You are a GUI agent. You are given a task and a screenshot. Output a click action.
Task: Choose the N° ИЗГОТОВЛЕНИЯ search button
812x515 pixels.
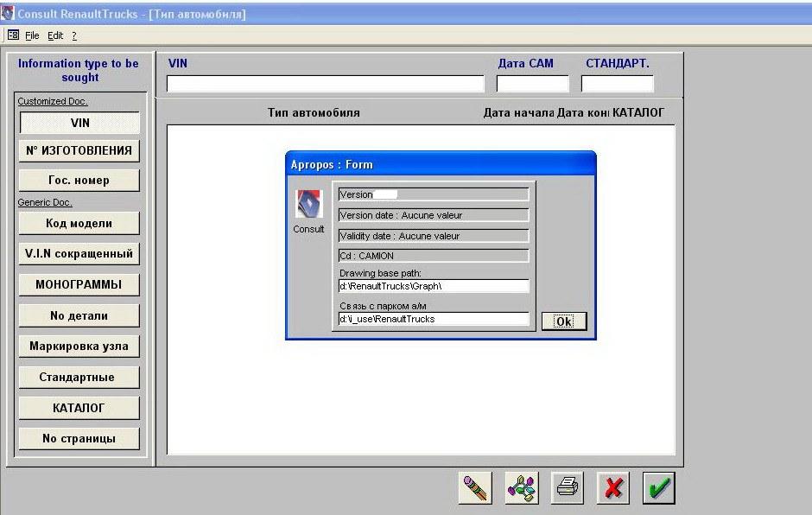[79, 150]
